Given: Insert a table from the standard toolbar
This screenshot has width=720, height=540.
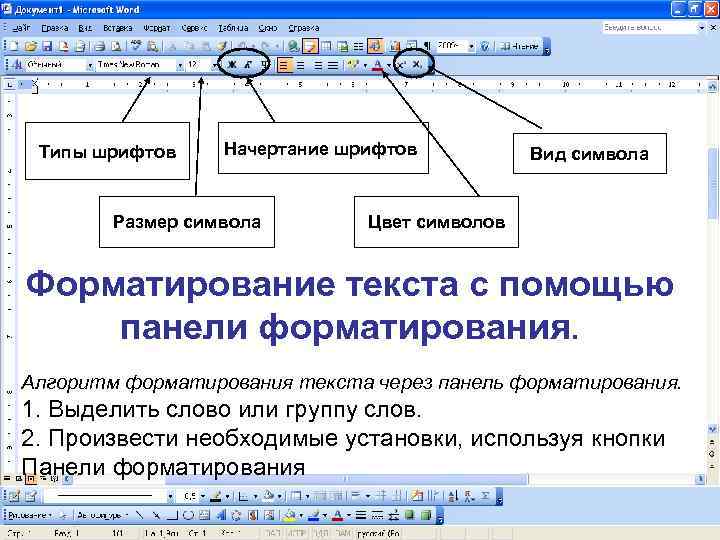Looking at the screenshot, I should click(x=326, y=46).
